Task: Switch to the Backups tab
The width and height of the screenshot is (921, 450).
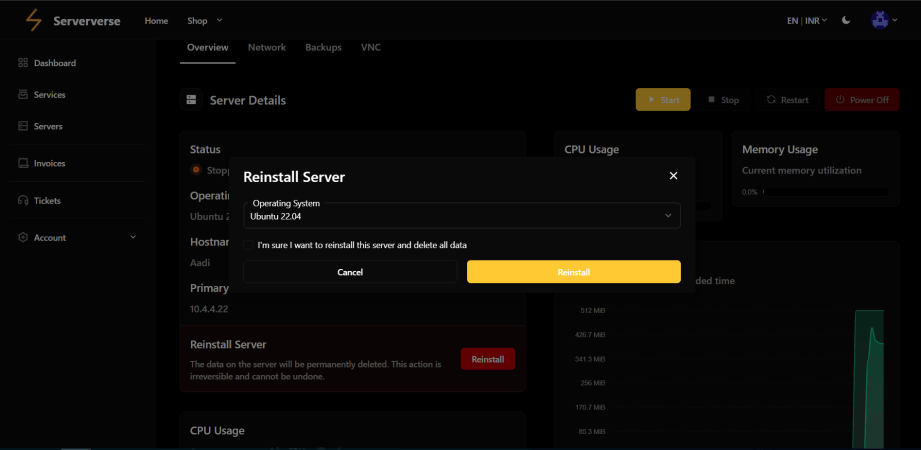Action: (323, 48)
